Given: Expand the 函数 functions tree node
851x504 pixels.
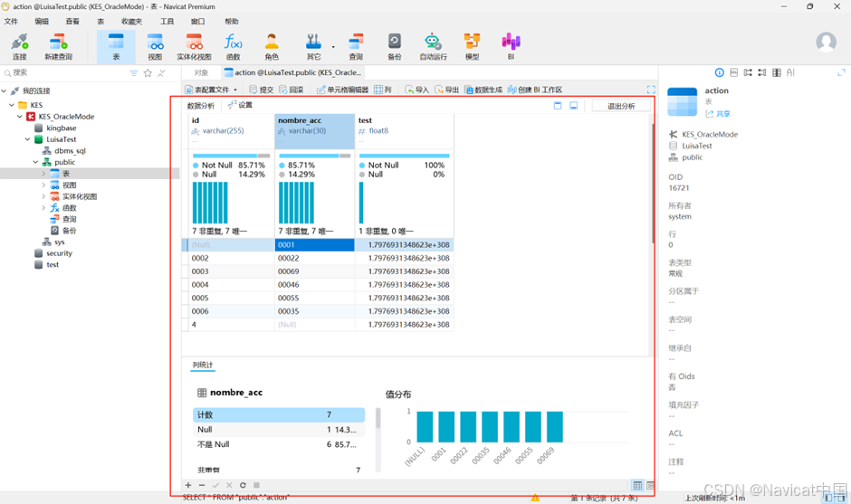Looking at the screenshot, I should [x=44, y=208].
